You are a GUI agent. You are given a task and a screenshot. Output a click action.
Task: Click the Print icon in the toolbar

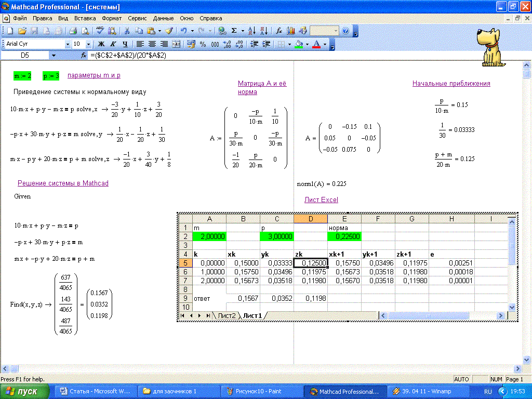click(73, 31)
